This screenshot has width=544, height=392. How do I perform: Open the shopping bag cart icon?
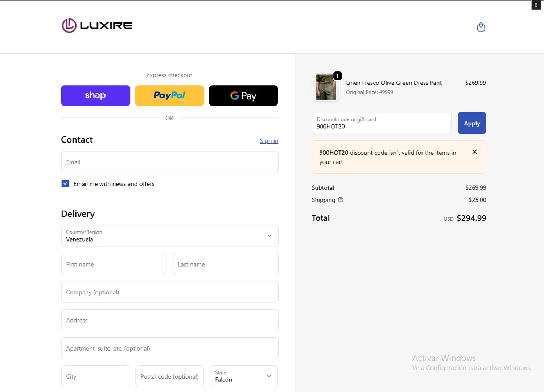pos(481,27)
